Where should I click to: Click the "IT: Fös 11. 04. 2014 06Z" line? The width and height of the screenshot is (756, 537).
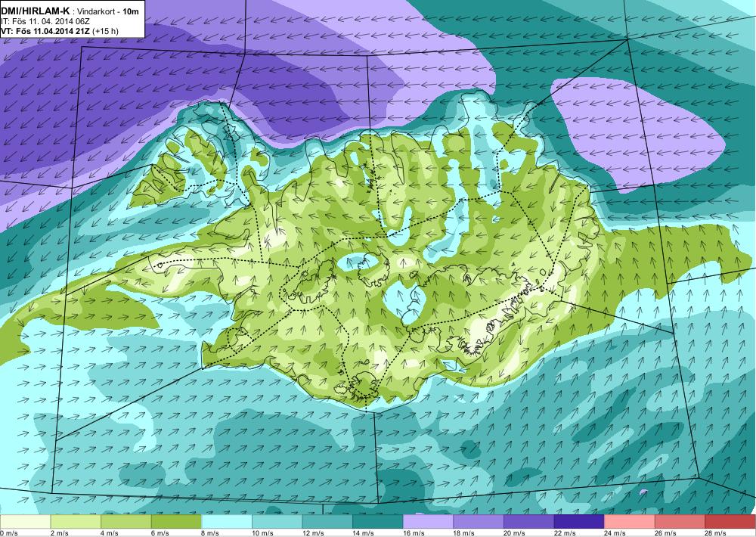tap(45, 21)
